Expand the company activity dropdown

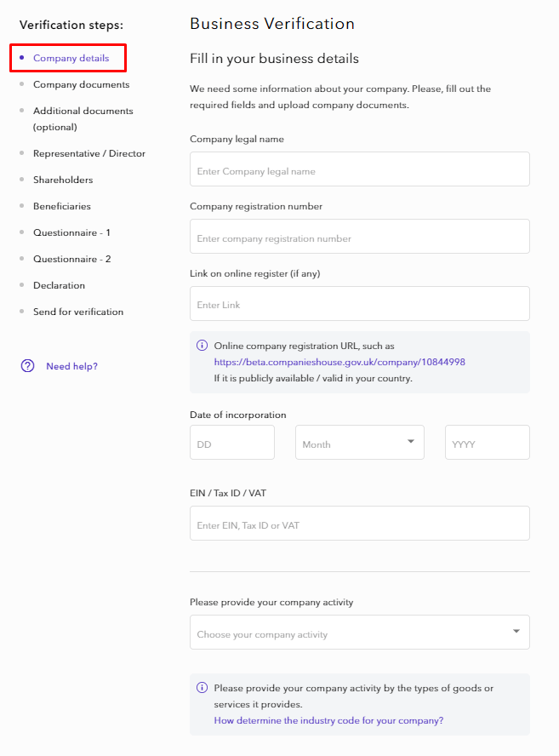359,633
